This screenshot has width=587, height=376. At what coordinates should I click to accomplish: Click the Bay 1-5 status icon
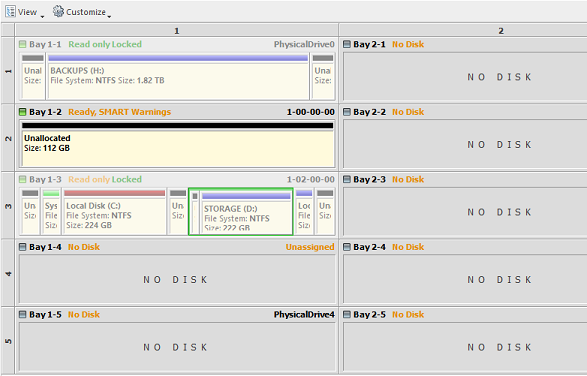click(22, 314)
